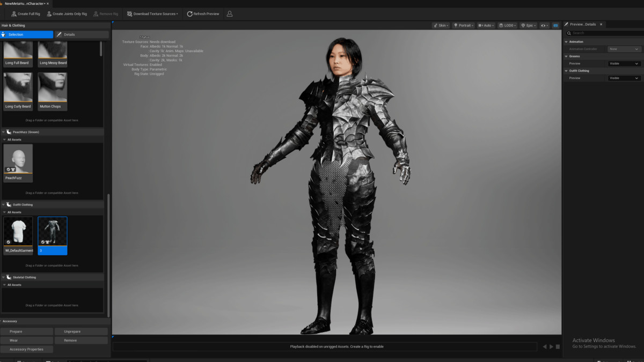Click Create Joints Only Rig in toolbar
644x362 pixels.
(67, 14)
